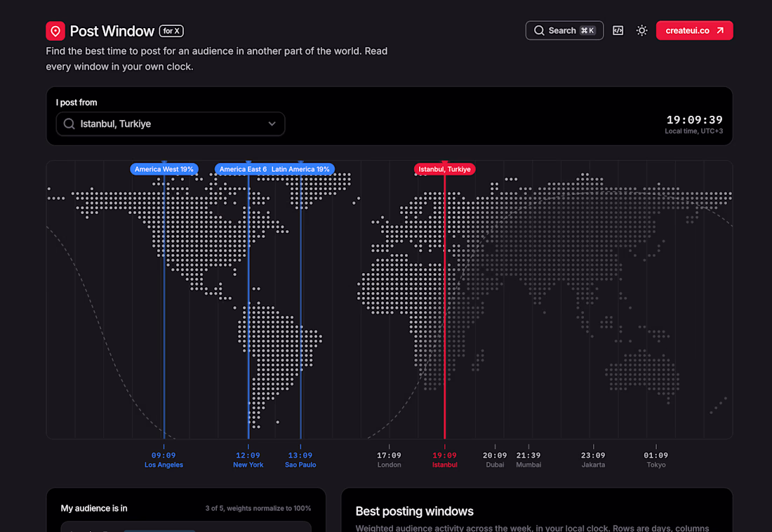The height and width of the screenshot is (532, 772).
Task: Click the "Best posting windows" heading
Action: click(x=415, y=512)
